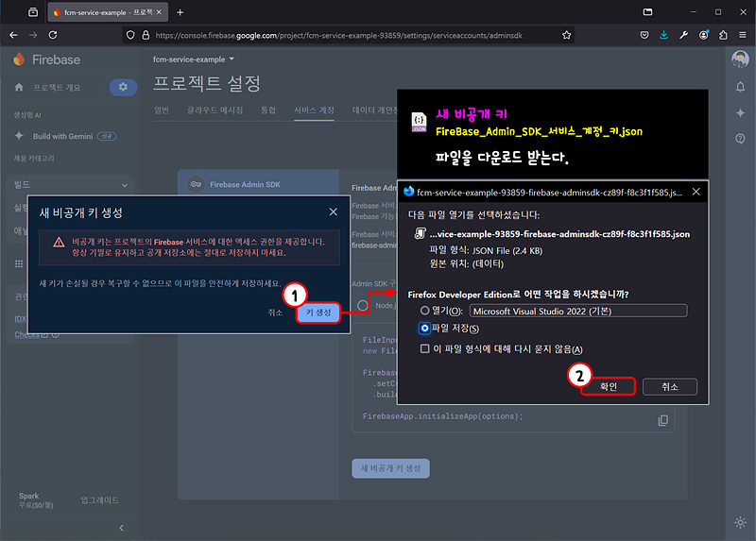Select the Node.js radio option

click(363, 305)
